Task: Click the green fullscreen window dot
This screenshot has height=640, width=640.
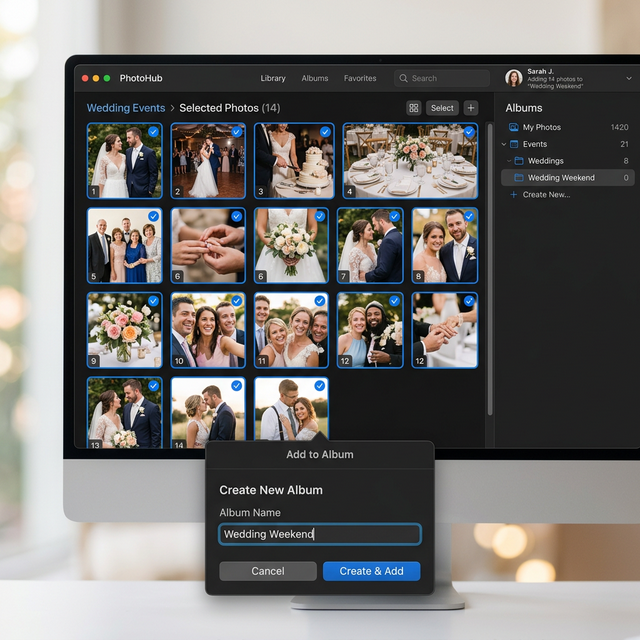Action: (x=107, y=78)
